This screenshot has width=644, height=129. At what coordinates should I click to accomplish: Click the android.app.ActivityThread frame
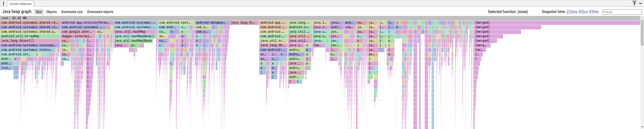(x=86, y=23)
